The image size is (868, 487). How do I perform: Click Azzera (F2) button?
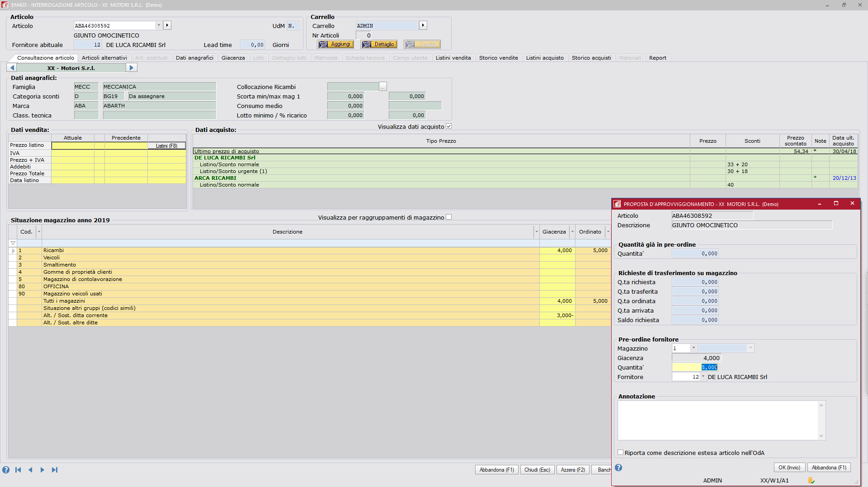[x=573, y=470]
